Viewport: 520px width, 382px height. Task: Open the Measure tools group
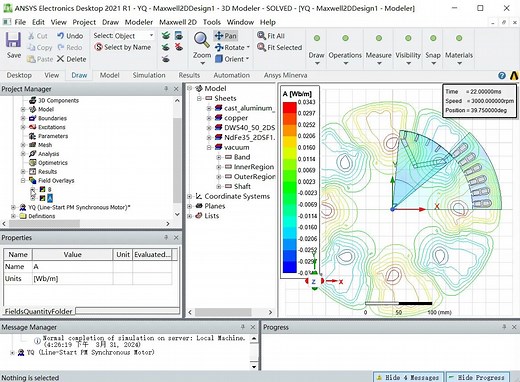(x=378, y=49)
